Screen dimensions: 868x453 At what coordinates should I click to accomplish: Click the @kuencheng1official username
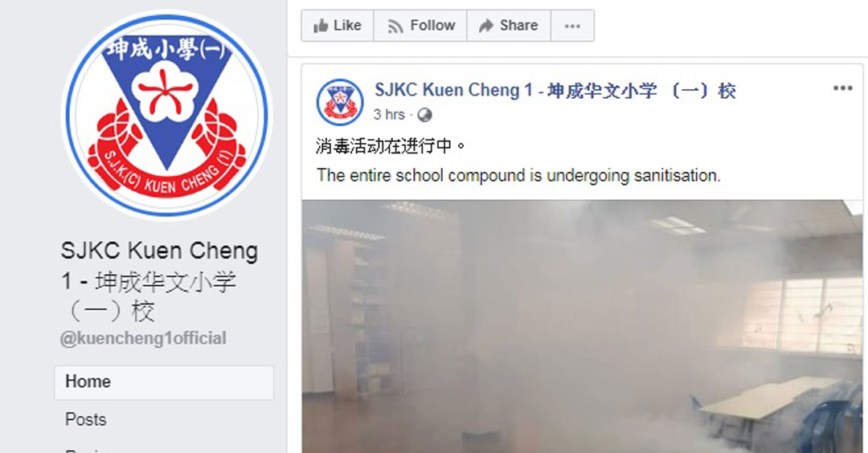pyautogui.click(x=143, y=338)
